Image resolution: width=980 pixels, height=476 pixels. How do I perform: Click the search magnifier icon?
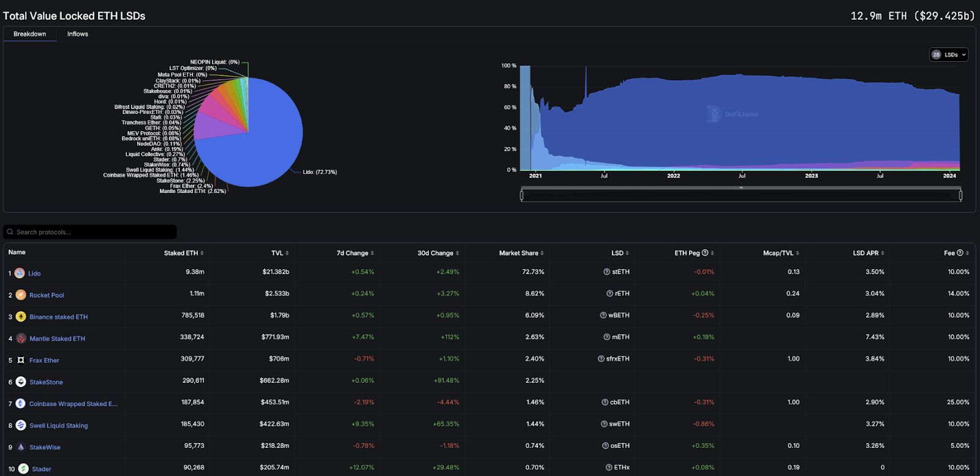[10, 232]
